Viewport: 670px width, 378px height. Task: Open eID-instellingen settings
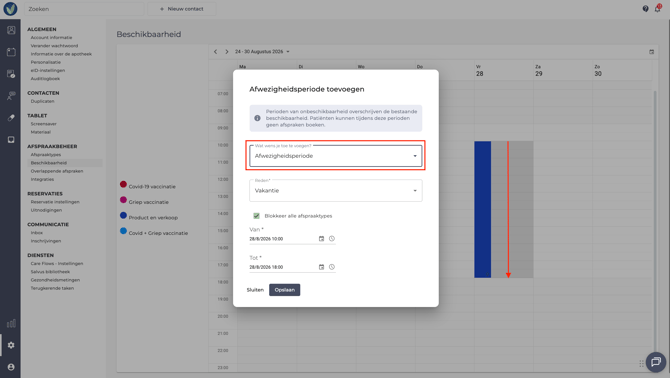pyautogui.click(x=48, y=70)
